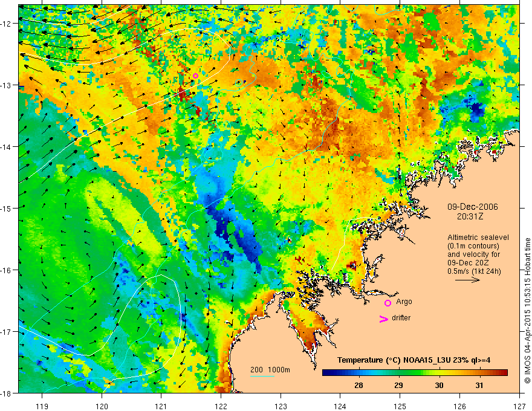The width and height of the screenshot is (532, 411).
Task: Click the 122 longitude axis label
Action: tap(221, 406)
